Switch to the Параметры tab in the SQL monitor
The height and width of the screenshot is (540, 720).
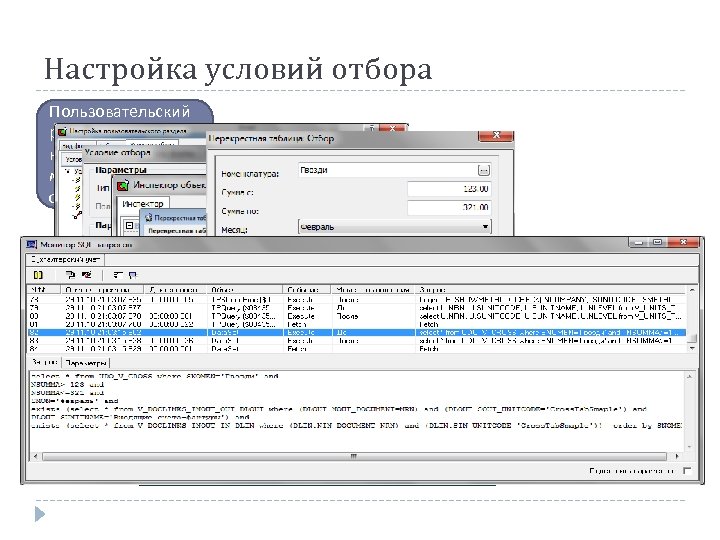(86, 363)
